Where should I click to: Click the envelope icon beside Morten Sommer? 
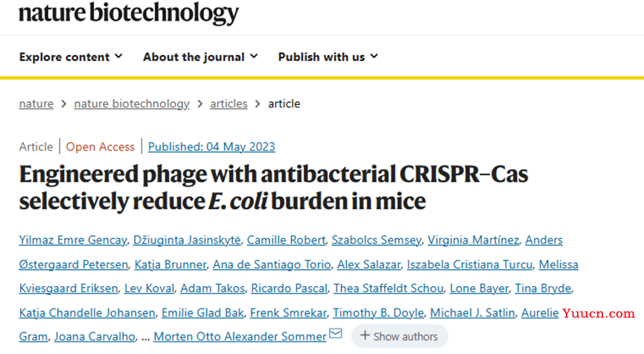coord(336,333)
